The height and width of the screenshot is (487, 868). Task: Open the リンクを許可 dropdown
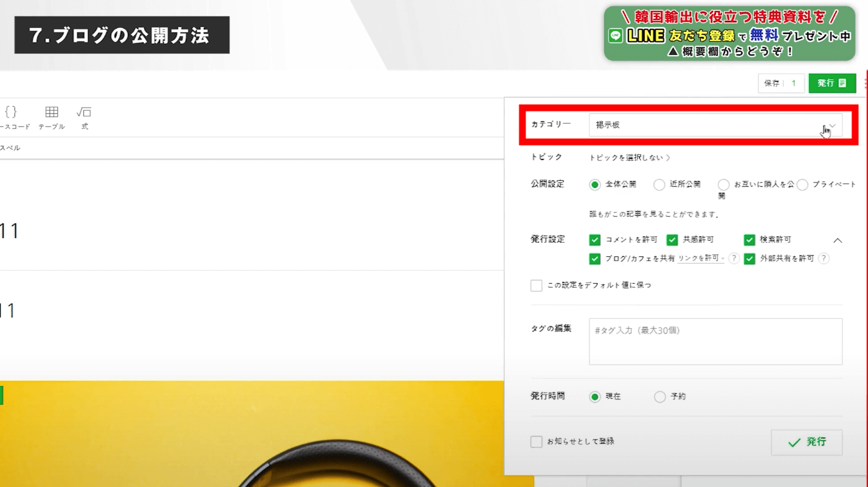coord(701,259)
